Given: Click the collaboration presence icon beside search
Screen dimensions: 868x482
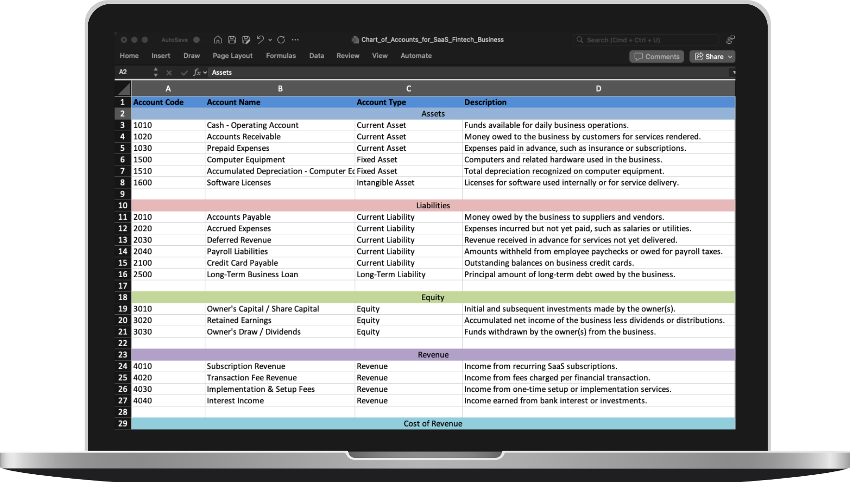Looking at the screenshot, I should pyautogui.click(x=731, y=40).
